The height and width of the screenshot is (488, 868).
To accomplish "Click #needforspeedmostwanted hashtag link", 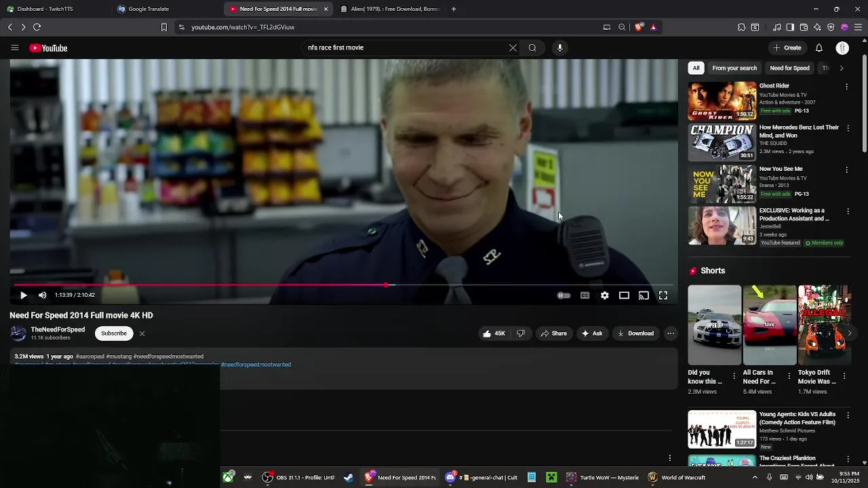I will 256,365.
